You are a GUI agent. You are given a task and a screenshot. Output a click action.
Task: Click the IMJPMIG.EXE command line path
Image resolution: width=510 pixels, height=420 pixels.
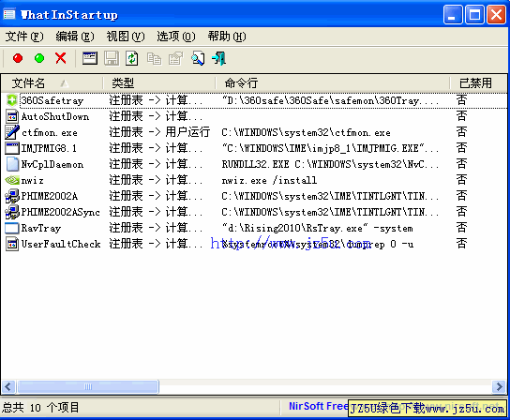click(x=330, y=148)
